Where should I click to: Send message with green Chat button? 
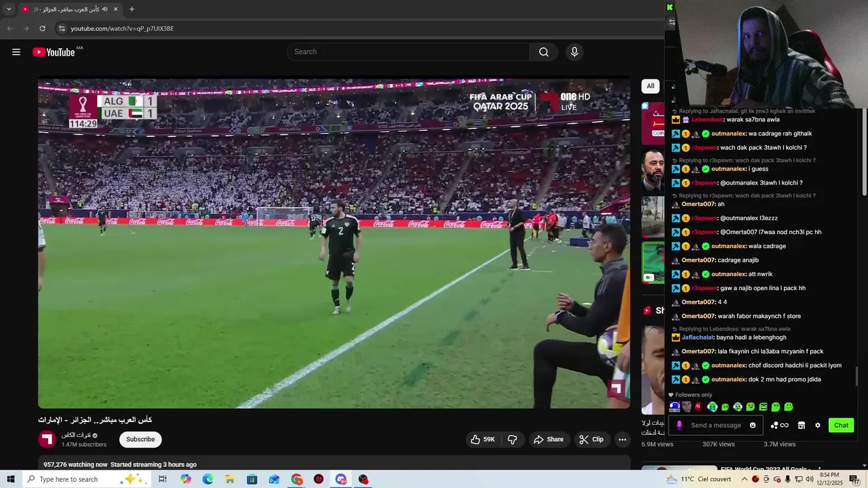click(x=841, y=426)
